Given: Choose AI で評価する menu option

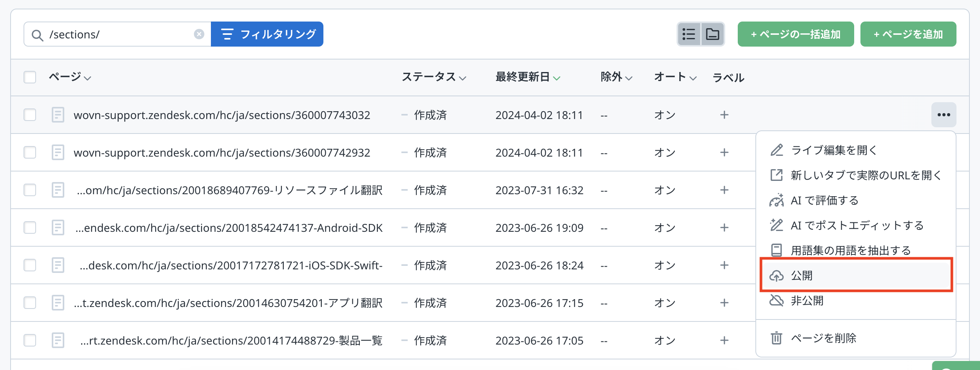Looking at the screenshot, I should click(x=824, y=200).
